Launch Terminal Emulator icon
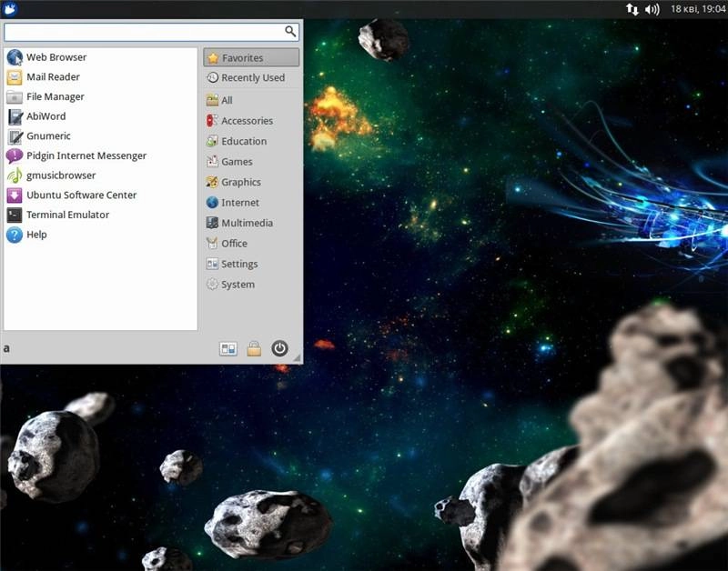 tap(15, 215)
